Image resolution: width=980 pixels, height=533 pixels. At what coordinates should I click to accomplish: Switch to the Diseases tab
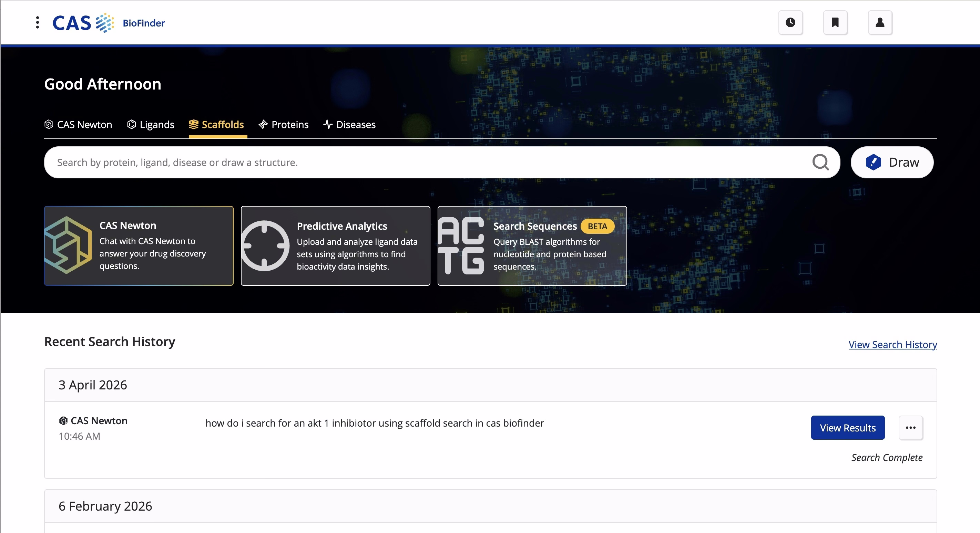tap(349, 125)
